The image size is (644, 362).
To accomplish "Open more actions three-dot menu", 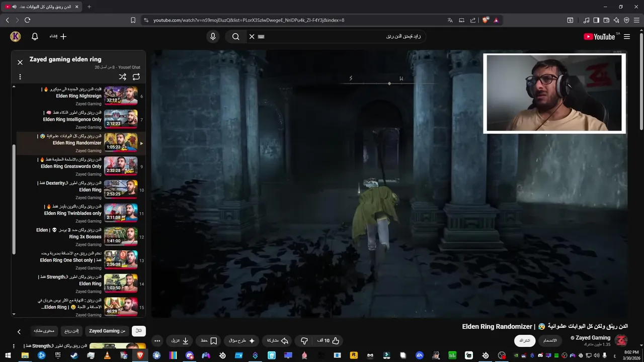I will pyautogui.click(x=157, y=340).
